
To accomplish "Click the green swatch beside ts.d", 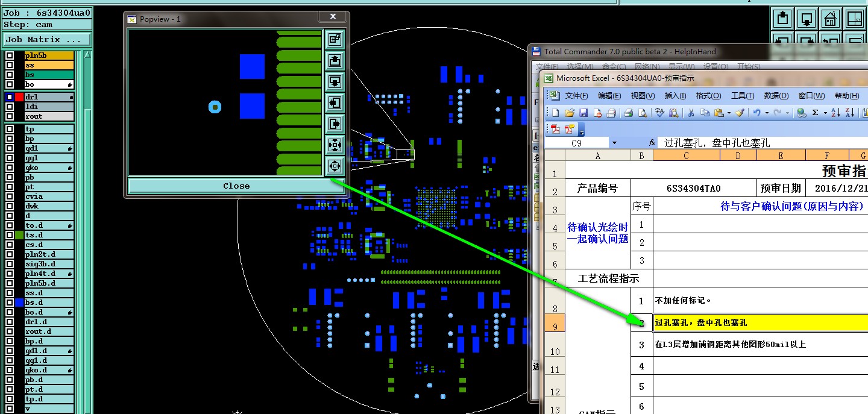I will [19, 235].
